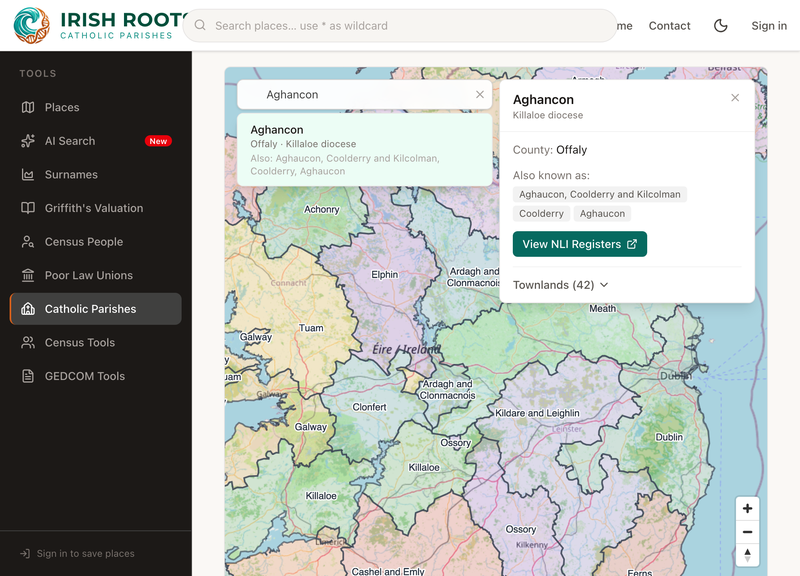The image size is (800, 576).
Task: Click the New badge beside AI Search
Action: pos(158,141)
